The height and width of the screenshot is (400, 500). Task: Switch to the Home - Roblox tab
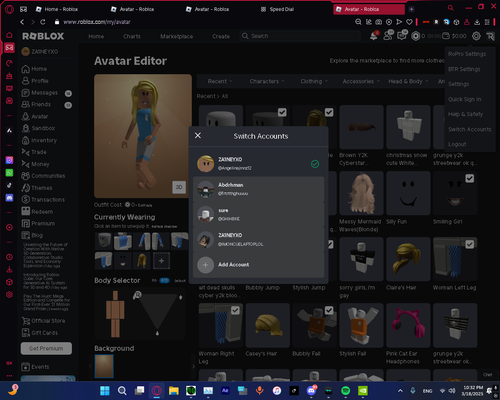57,9
